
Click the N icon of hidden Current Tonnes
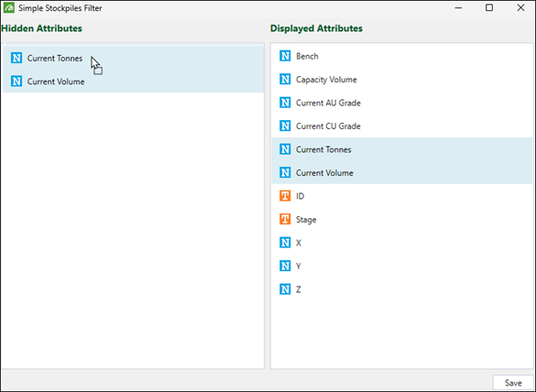[16, 58]
